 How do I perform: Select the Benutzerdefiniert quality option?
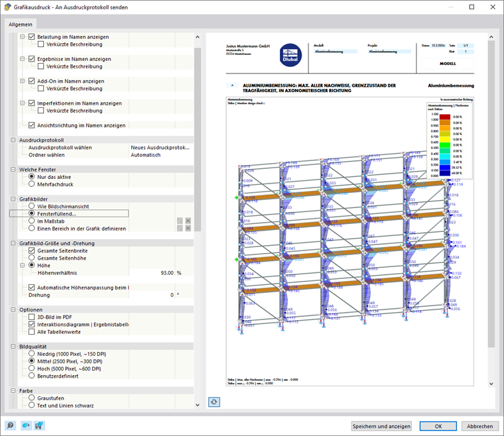pos(32,376)
